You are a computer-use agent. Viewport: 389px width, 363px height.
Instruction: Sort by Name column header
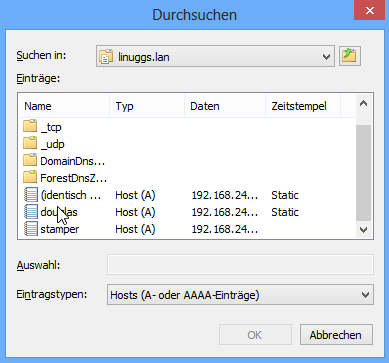point(64,106)
